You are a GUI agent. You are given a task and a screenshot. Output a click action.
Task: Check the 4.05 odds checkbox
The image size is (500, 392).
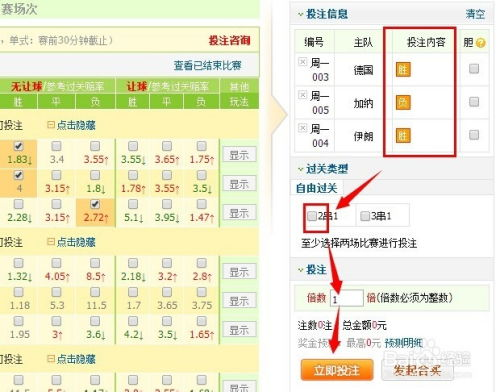point(56,263)
